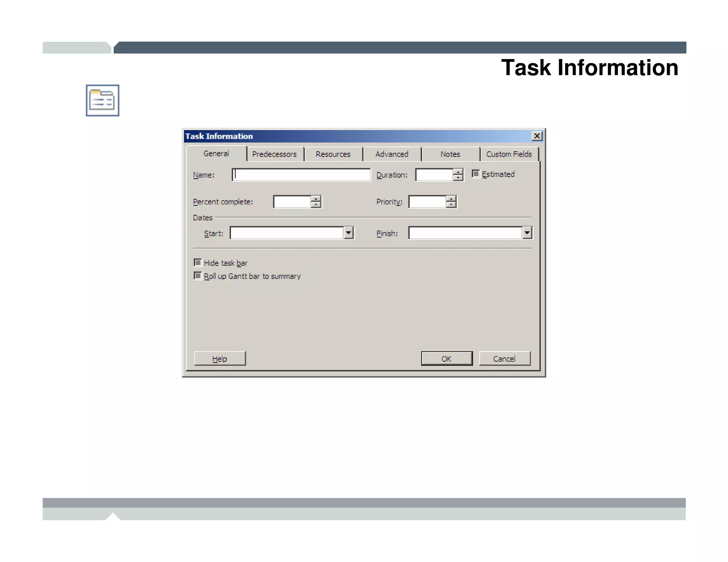Switch to the General tab

[216, 153]
